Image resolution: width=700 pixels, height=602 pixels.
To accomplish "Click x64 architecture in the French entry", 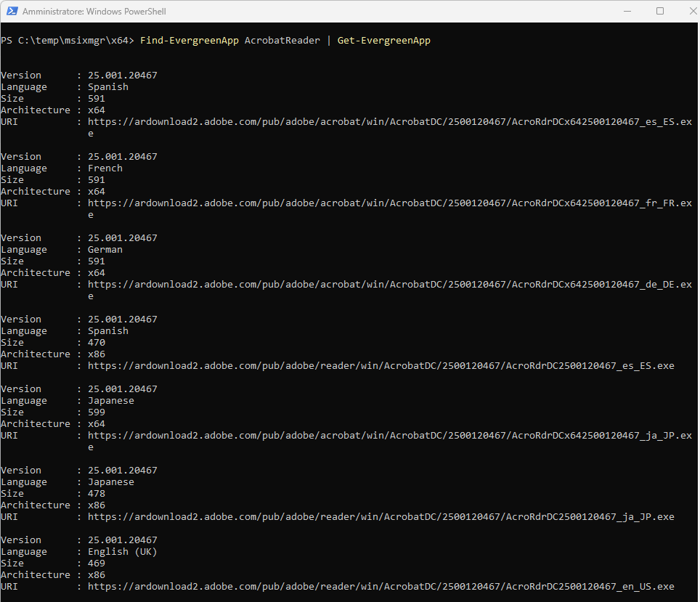I will coord(97,191).
